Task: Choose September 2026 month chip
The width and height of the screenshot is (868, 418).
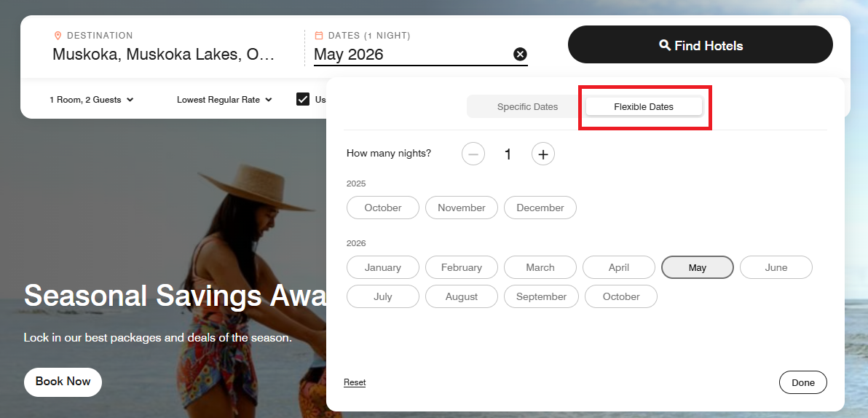Action: coord(541,296)
